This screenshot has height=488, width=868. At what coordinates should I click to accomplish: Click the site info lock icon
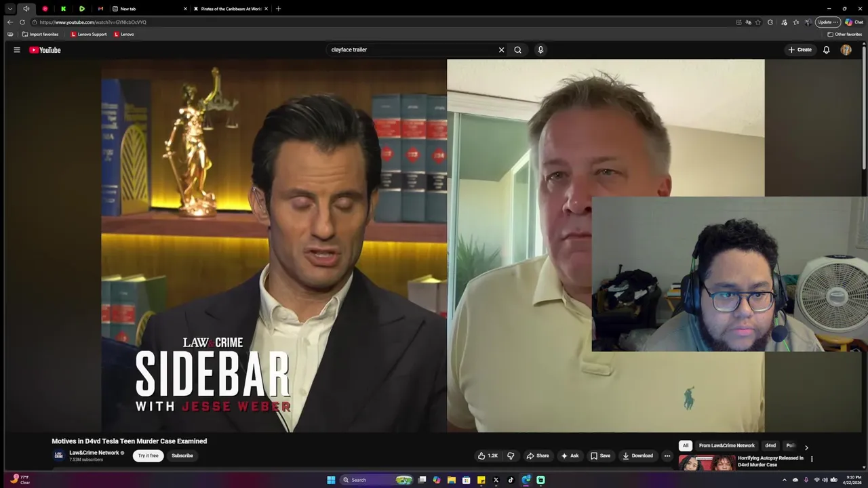(34, 22)
